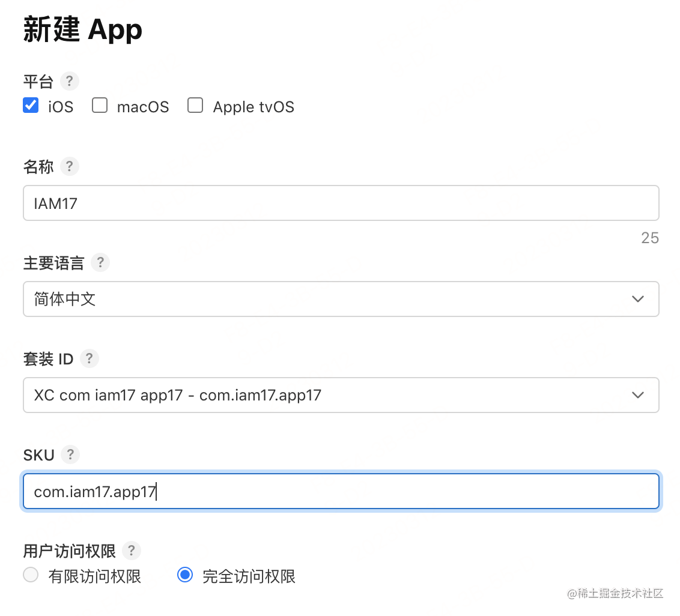Open the help icon beside 名称

[x=70, y=166]
